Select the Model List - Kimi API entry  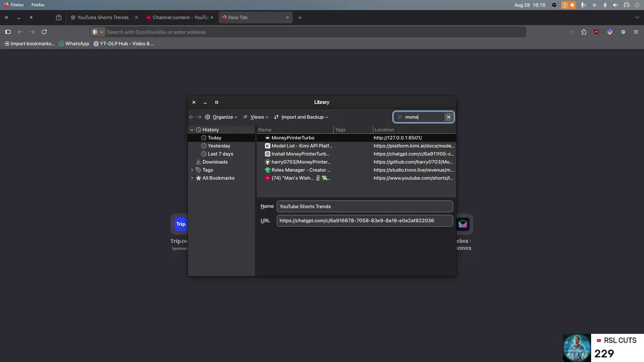pyautogui.click(x=356, y=146)
